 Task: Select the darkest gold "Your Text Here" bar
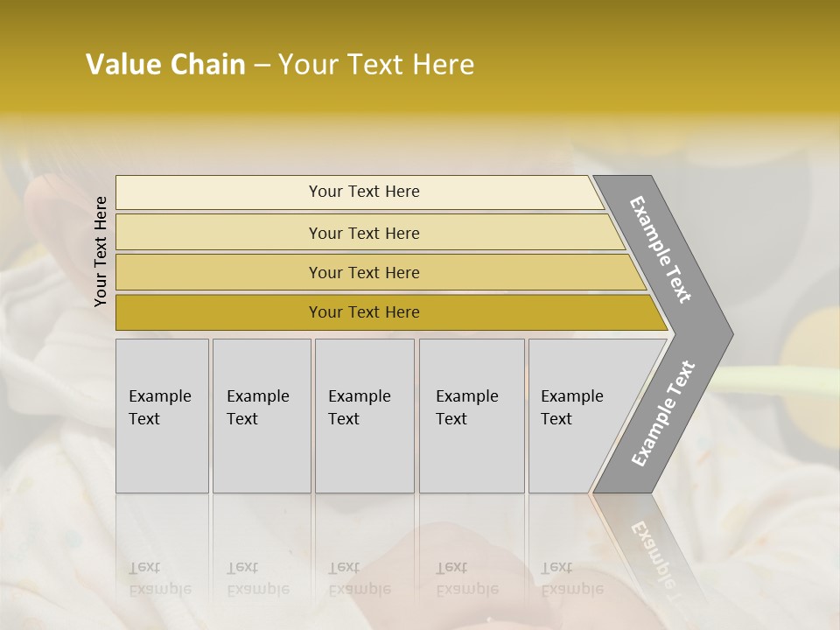pyautogui.click(x=364, y=312)
